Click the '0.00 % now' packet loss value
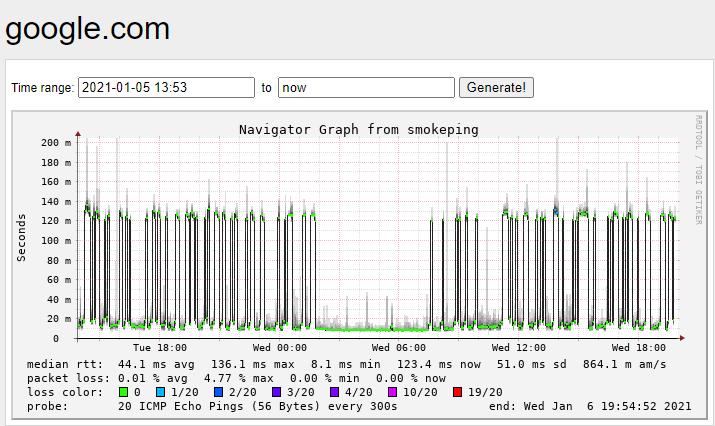The image size is (715, 426). (411, 379)
